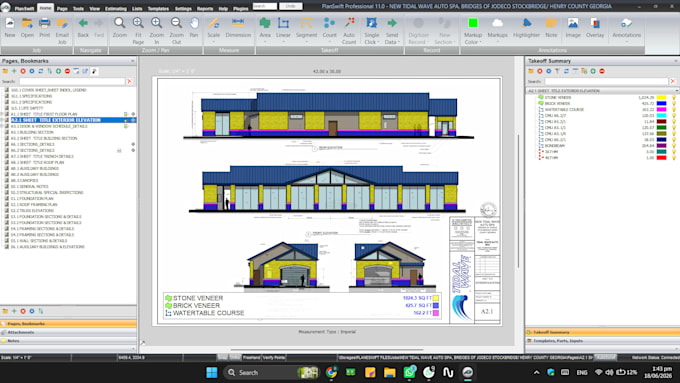This screenshot has height=383, width=680.
Task: Open the Estimating ribbon tab
Action: click(x=116, y=8)
